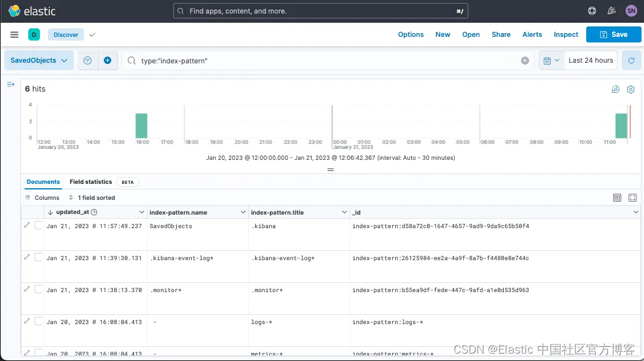The image size is (644, 361).
Task: Click the chart resize handle below histogram
Action: coord(331,169)
